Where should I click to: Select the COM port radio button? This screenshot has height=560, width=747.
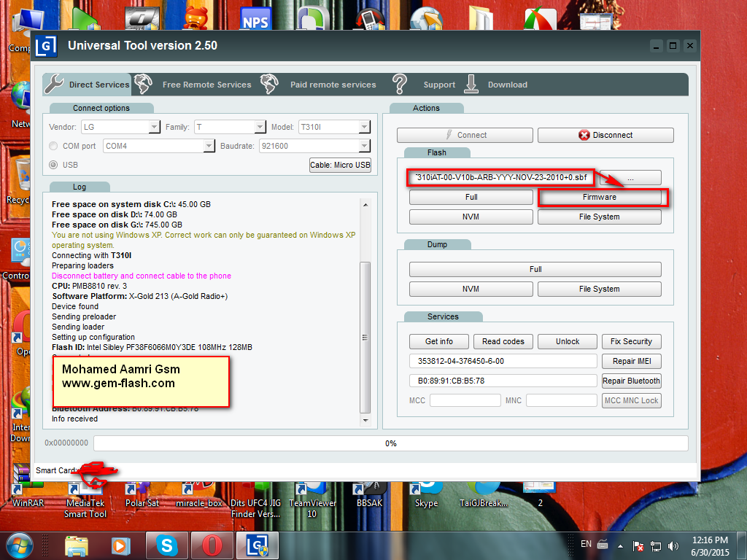pos(53,146)
